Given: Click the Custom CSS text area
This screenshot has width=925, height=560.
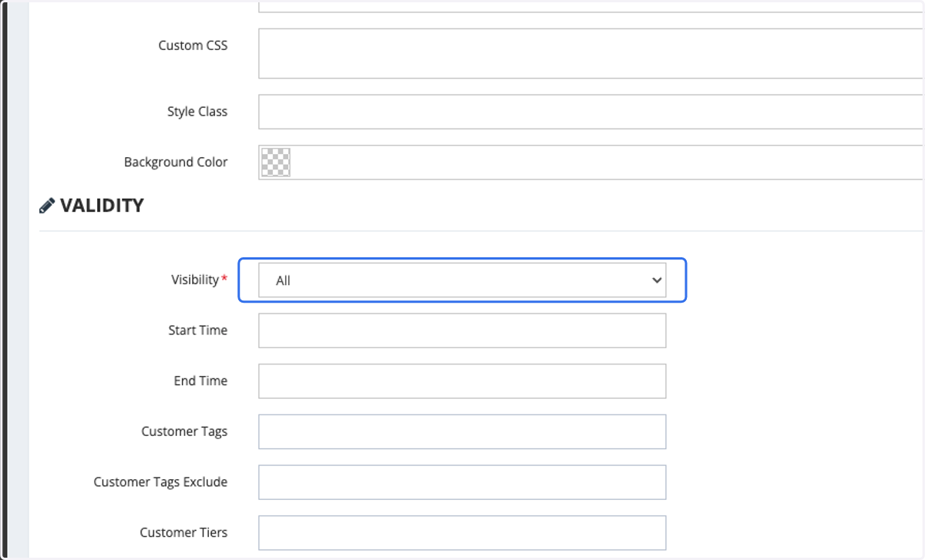Looking at the screenshot, I should [590, 53].
